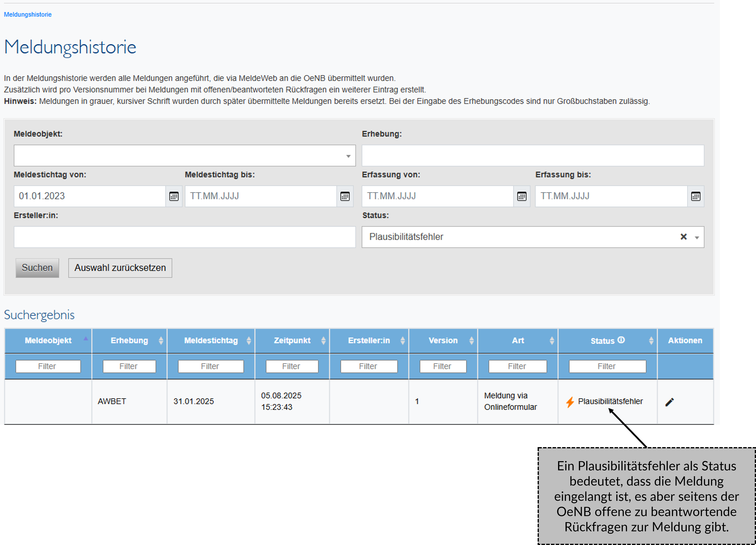Viewport: 756px width, 545px height.
Task: Click the Suchen button
Action: pos(37,268)
